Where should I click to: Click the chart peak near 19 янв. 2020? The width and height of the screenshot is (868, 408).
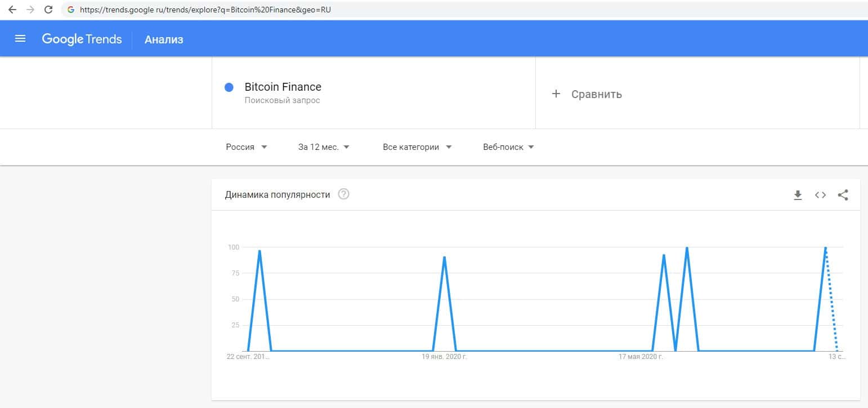[445, 258]
